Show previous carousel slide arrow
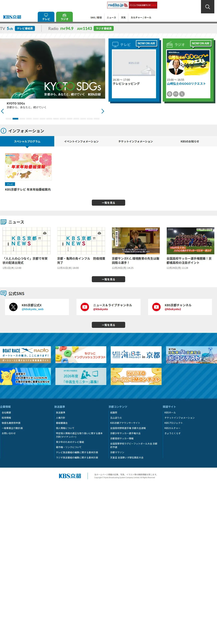 coord(3,111)
